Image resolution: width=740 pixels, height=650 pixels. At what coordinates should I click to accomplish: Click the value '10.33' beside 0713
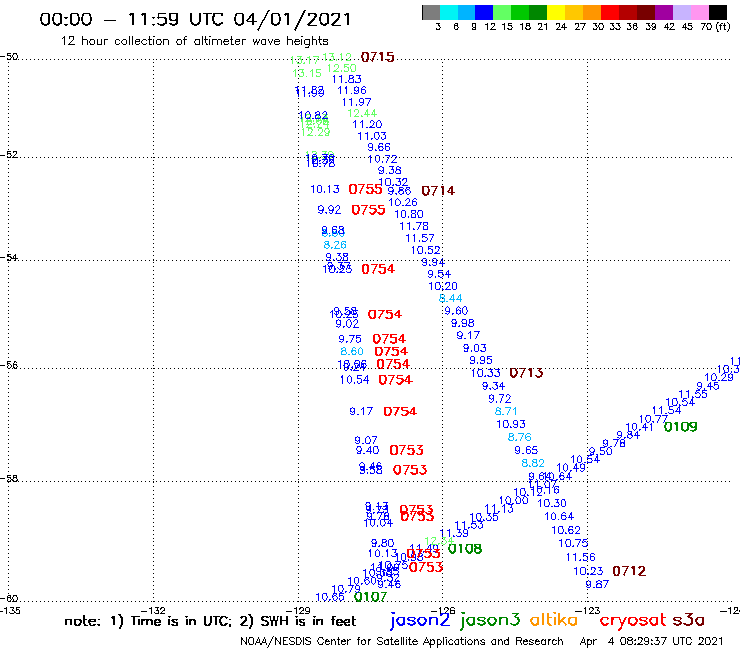[x=486, y=373]
